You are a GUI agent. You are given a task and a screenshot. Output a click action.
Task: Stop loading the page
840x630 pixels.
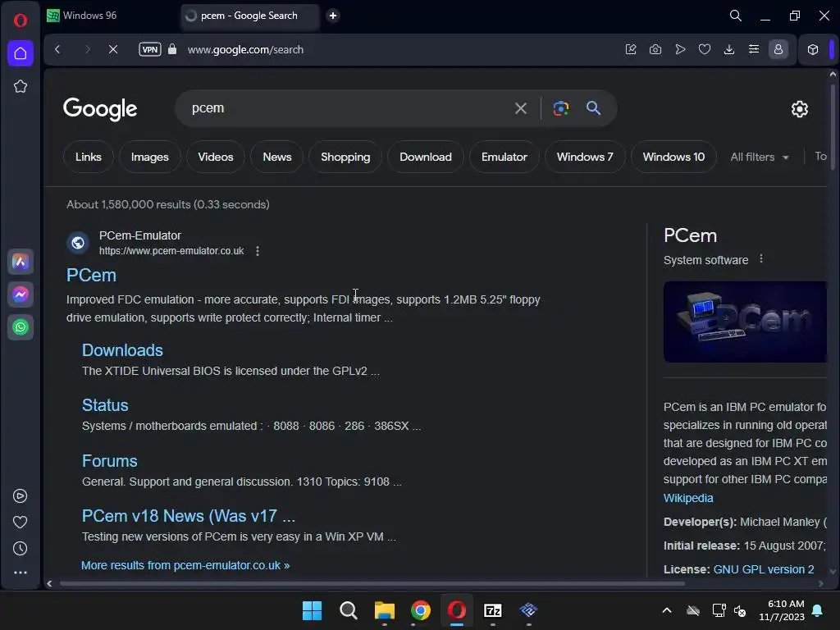(113, 49)
